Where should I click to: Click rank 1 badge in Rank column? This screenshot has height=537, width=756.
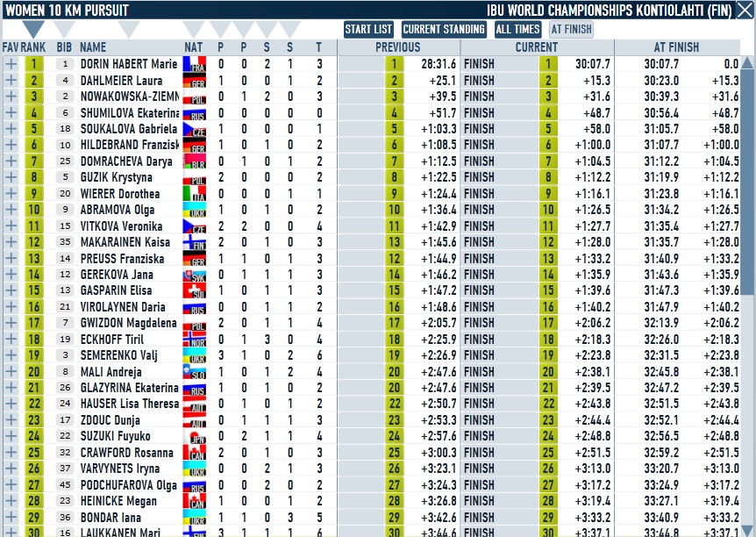[x=33, y=64]
